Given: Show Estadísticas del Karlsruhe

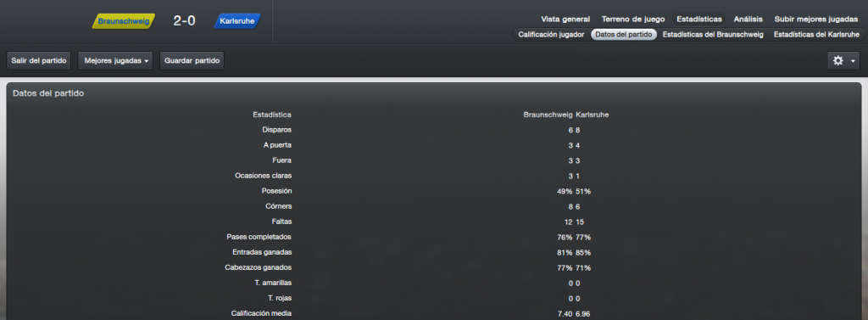Looking at the screenshot, I should (816, 35).
